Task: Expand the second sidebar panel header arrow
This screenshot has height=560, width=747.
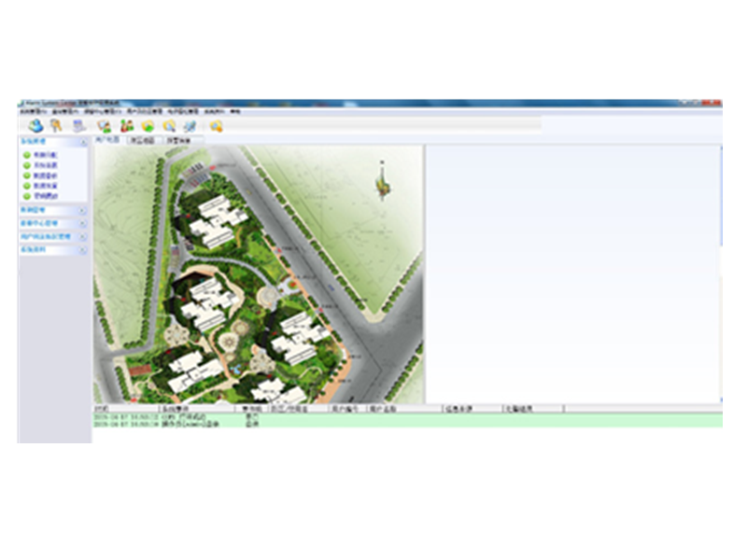Action: coord(82,211)
